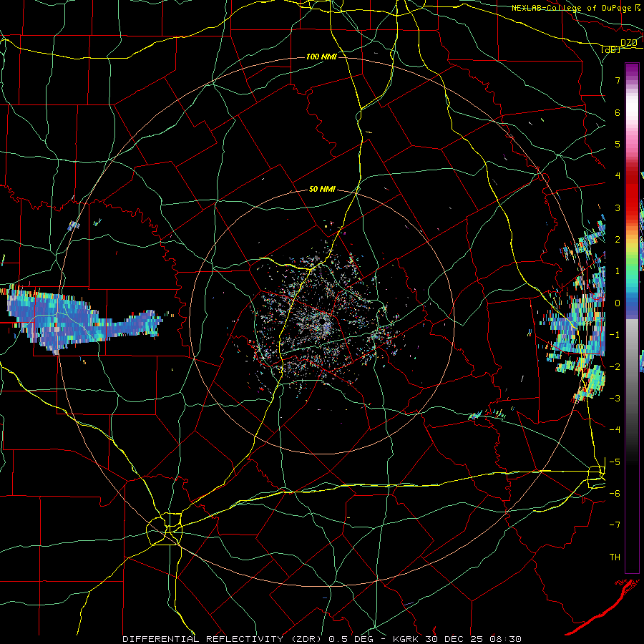Click the '6' value on the ZDR scale
This screenshot has width=644, height=644.
(x=618, y=112)
